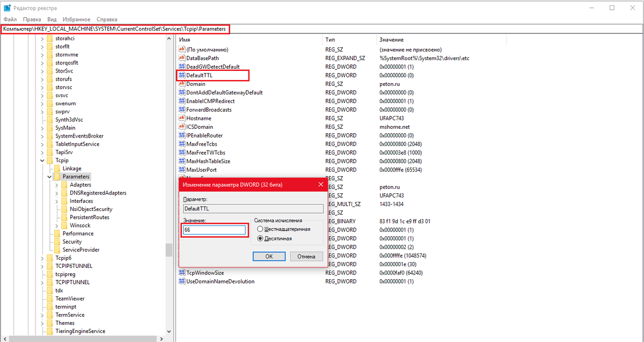
Task: Click the mshome.net value in the ICSDomain row
Action: pyautogui.click(x=394, y=127)
